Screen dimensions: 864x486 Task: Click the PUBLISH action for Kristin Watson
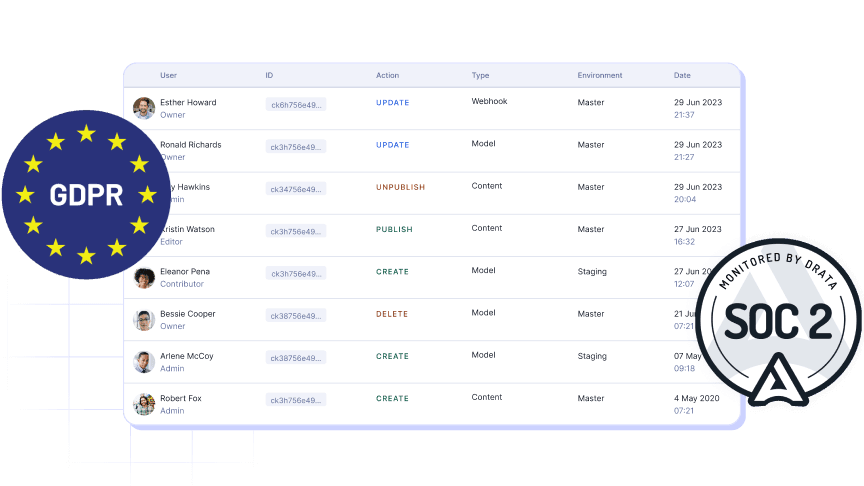(394, 229)
